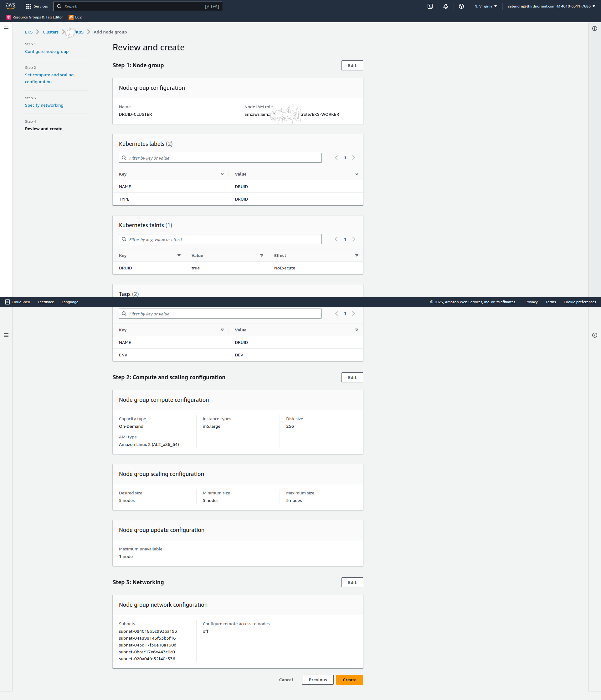Click the AWS logo home icon
Image resolution: width=601 pixels, height=700 pixels.
click(10, 6)
